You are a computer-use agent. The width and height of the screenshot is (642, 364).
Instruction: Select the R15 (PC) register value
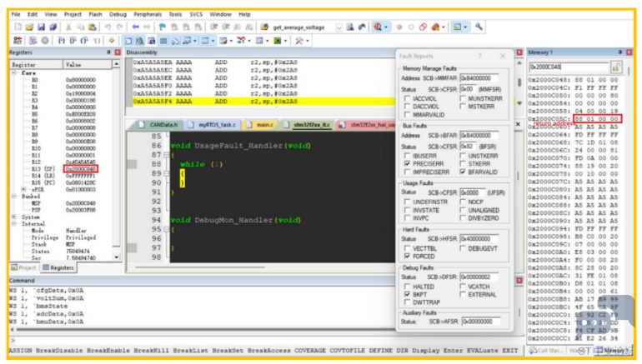(x=81, y=182)
